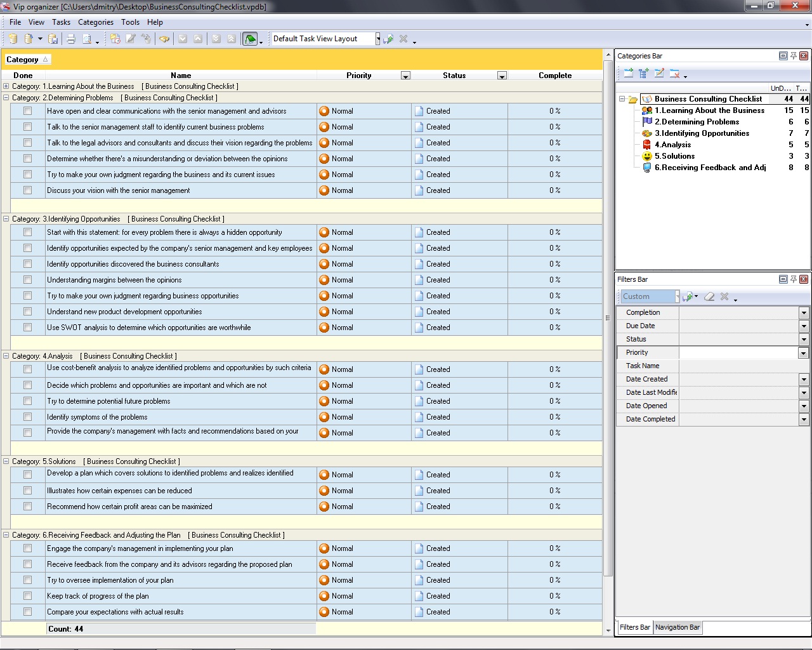This screenshot has width=812, height=650.
Task: Open the Categories menu
Action: [95, 22]
